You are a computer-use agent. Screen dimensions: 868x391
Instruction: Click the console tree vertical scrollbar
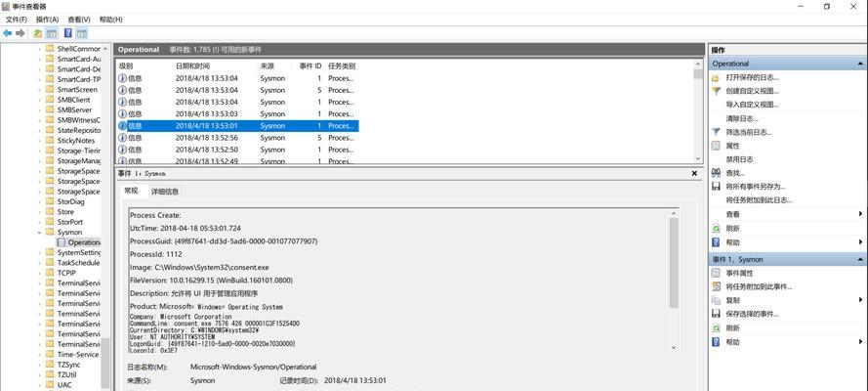(105, 216)
